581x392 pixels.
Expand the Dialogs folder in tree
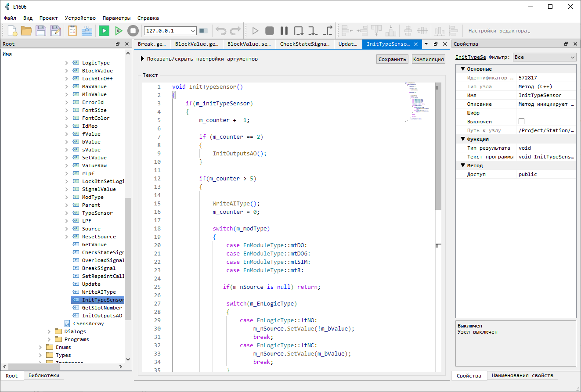[x=49, y=331]
